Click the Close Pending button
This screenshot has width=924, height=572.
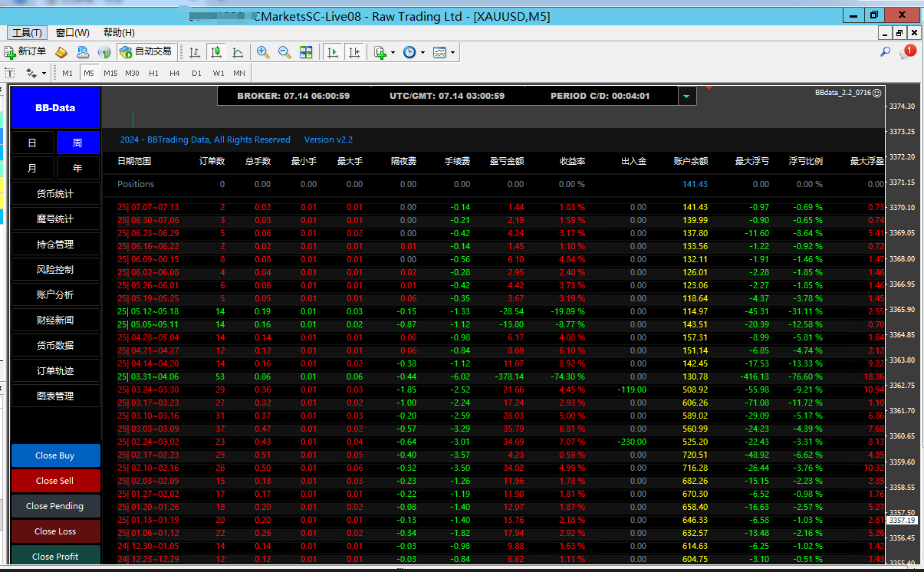click(x=55, y=506)
